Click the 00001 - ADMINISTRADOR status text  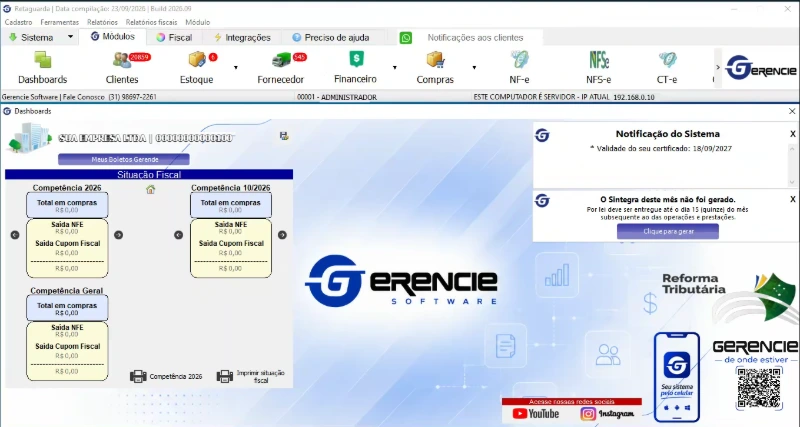[x=337, y=97]
